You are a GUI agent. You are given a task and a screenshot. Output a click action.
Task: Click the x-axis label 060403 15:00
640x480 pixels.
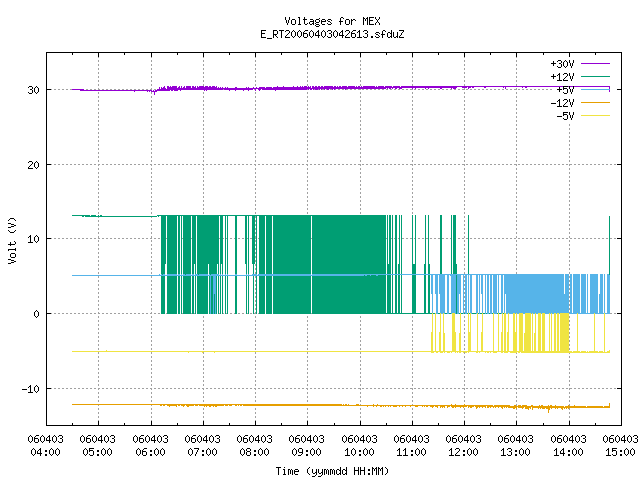click(620, 446)
